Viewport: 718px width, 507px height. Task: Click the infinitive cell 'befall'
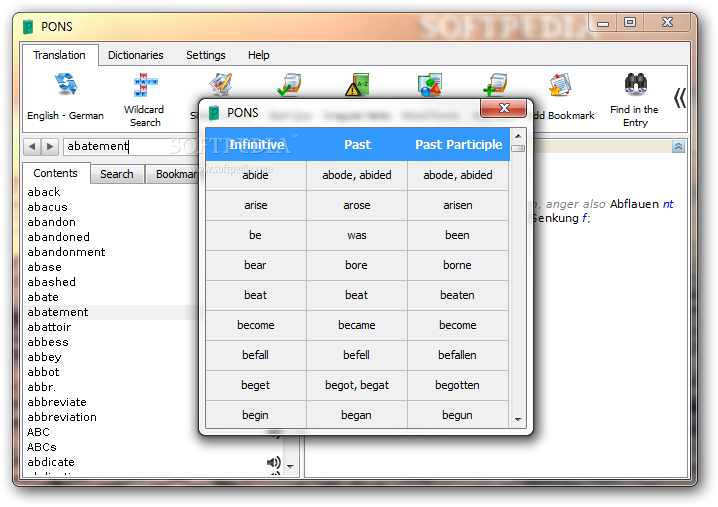click(x=256, y=355)
